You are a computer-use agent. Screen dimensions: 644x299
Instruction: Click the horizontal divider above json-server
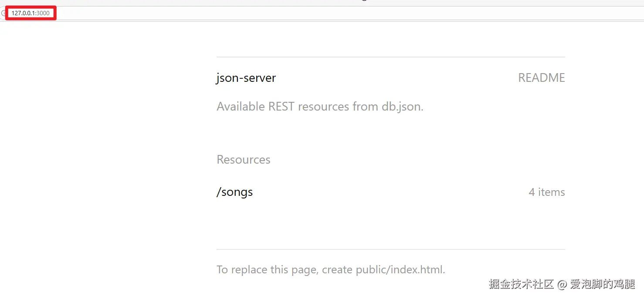click(x=390, y=57)
